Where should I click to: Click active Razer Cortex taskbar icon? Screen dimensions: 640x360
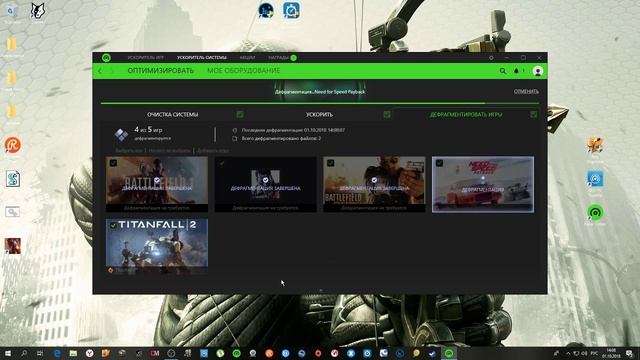[x=449, y=353]
